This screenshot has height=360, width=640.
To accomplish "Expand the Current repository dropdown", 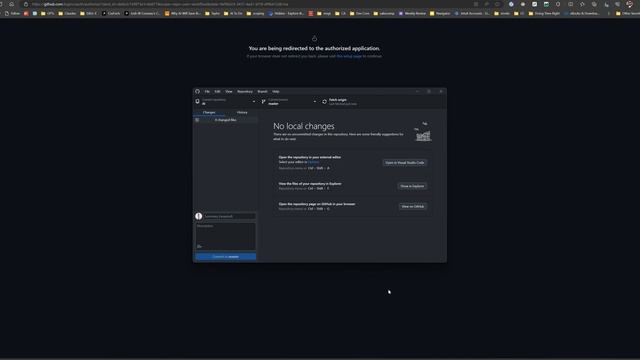I will pyautogui.click(x=226, y=102).
